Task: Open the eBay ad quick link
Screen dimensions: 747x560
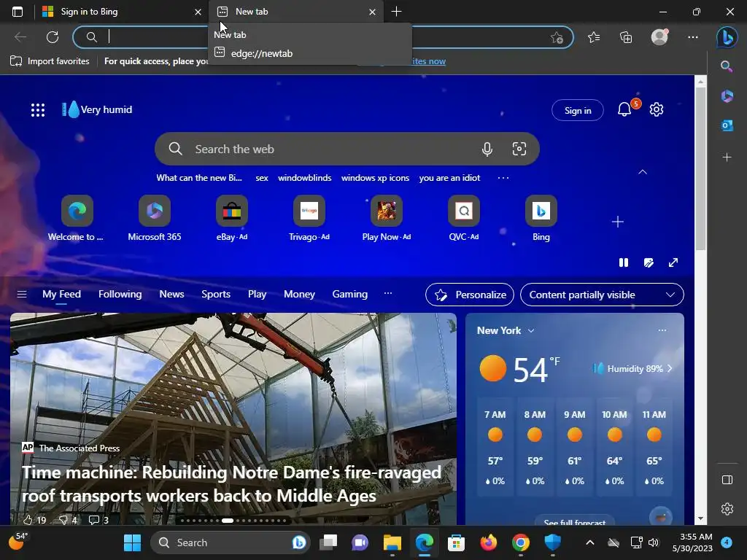Action: tap(232, 218)
